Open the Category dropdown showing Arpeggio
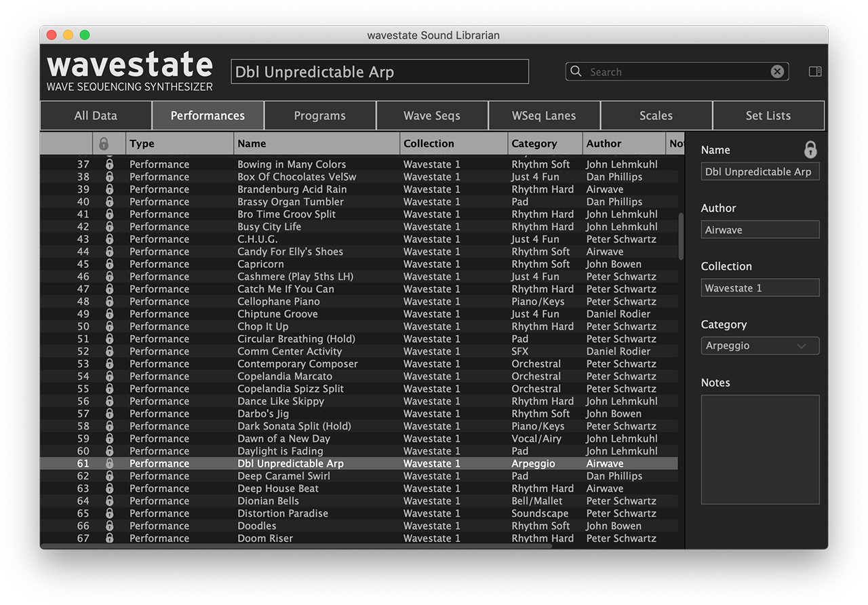Screen dimensions: 868x605 click(760, 346)
